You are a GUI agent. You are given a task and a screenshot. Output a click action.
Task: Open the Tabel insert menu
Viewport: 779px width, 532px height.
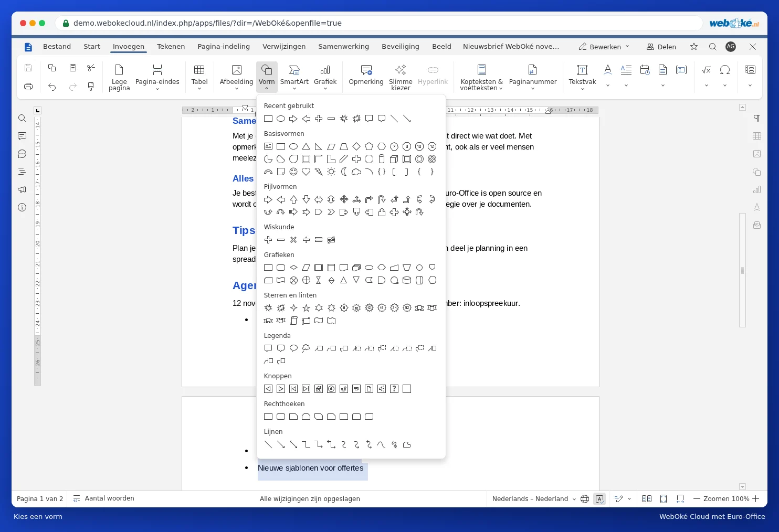199,77
